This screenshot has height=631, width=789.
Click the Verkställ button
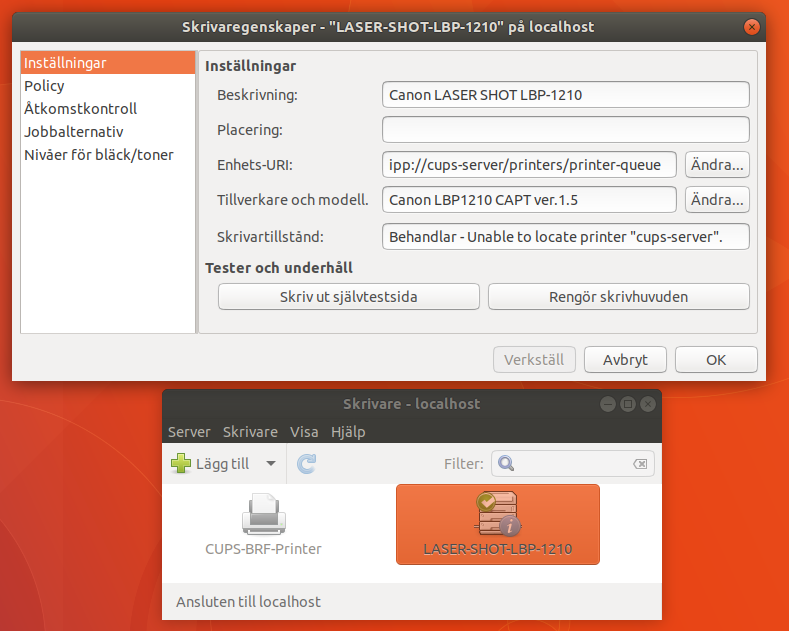point(534,360)
